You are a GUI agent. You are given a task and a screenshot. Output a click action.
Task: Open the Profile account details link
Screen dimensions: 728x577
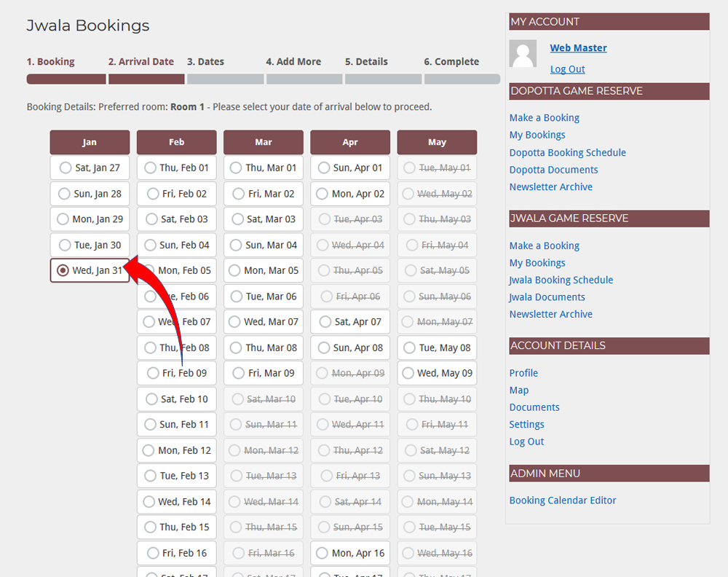(523, 373)
